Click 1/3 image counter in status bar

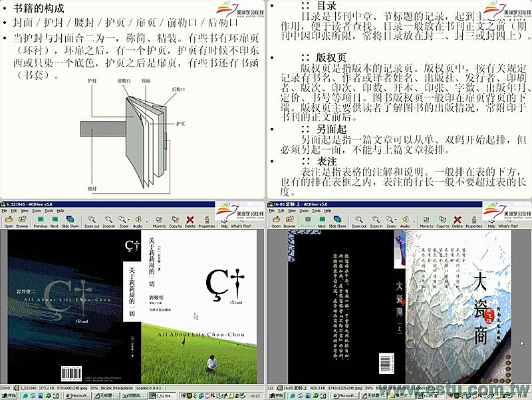[271, 387]
